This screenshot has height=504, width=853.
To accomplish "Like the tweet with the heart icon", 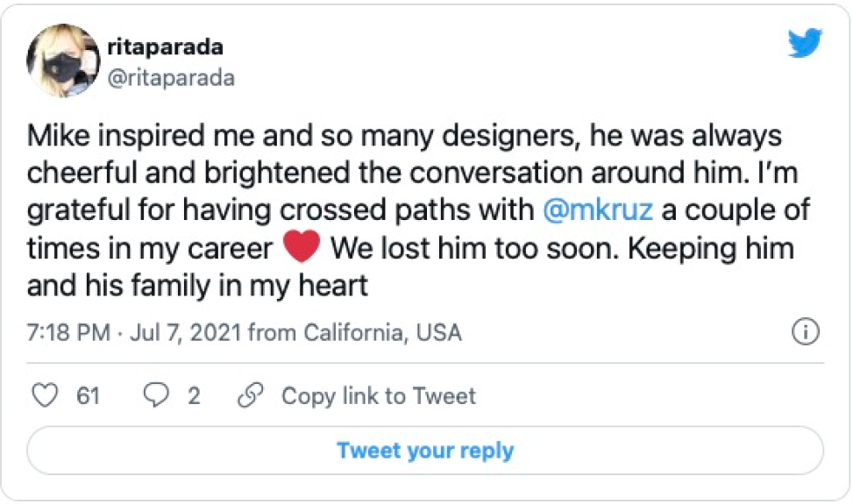I will pos(44,395).
